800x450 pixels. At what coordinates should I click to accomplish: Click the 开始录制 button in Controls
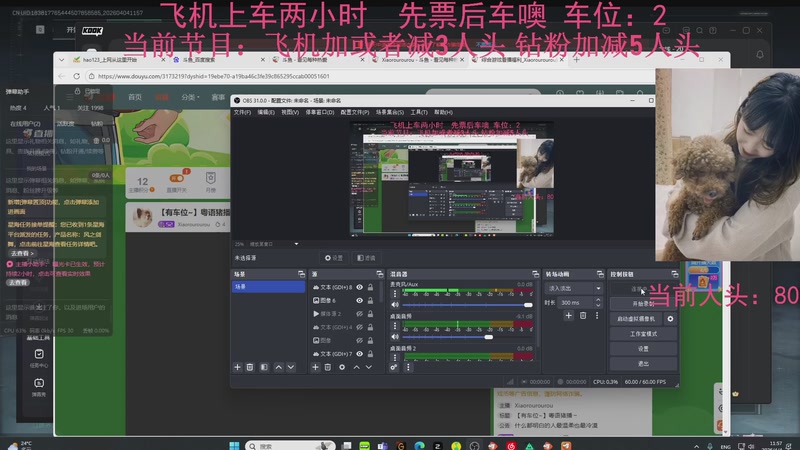(643, 304)
